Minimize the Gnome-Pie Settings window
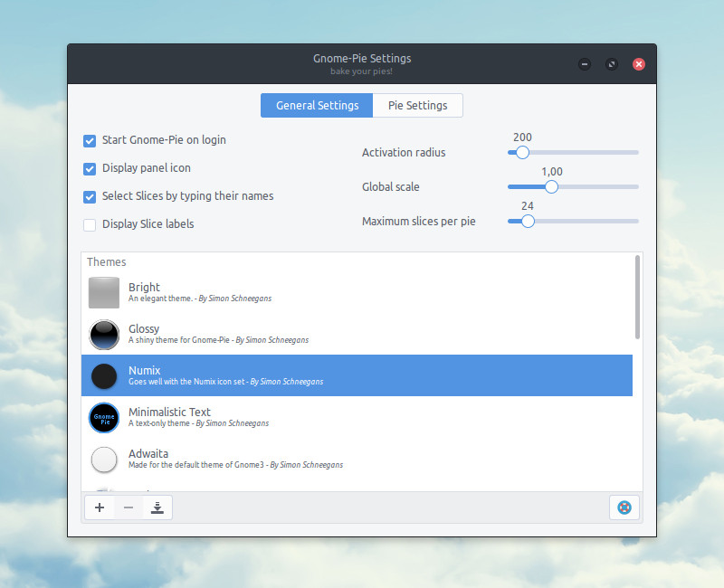Image resolution: width=724 pixels, height=588 pixels. tap(585, 64)
